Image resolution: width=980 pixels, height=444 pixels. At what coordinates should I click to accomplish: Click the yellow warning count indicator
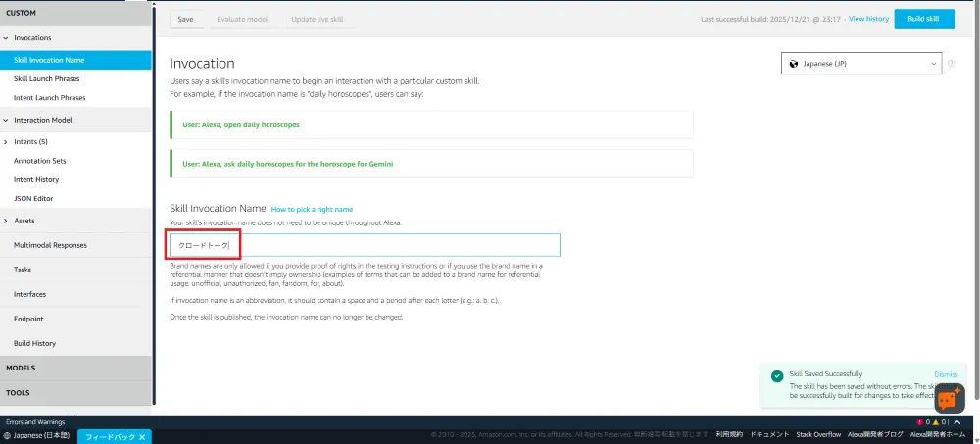[938, 422]
